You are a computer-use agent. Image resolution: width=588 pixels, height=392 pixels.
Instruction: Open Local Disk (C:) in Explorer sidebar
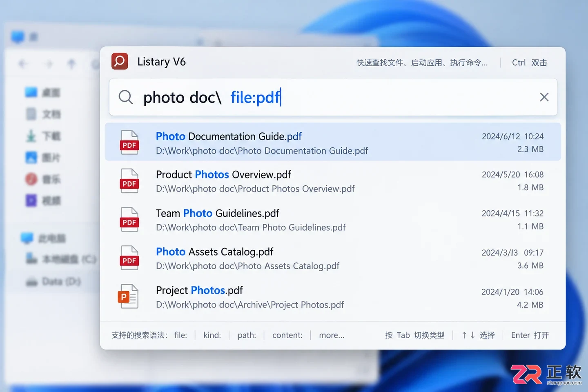[61, 259]
